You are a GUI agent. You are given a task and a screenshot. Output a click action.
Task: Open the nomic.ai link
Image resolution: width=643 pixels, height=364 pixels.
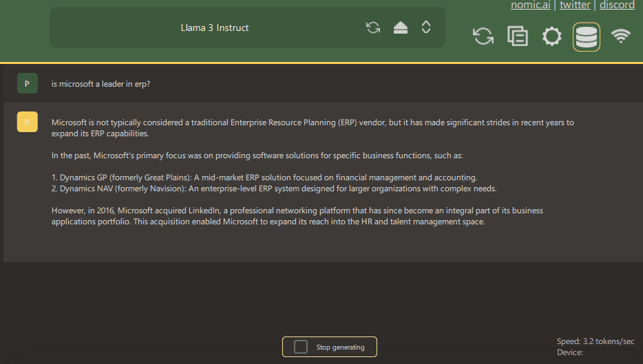coord(531,5)
